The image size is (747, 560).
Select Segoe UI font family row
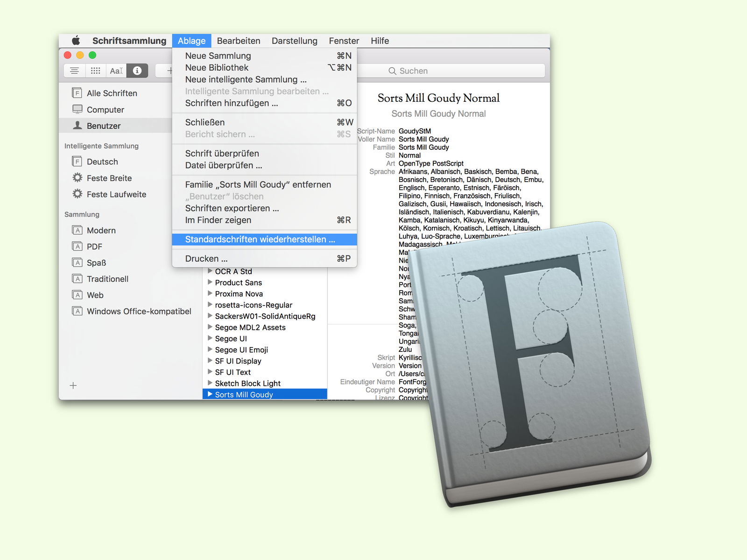point(265,338)
